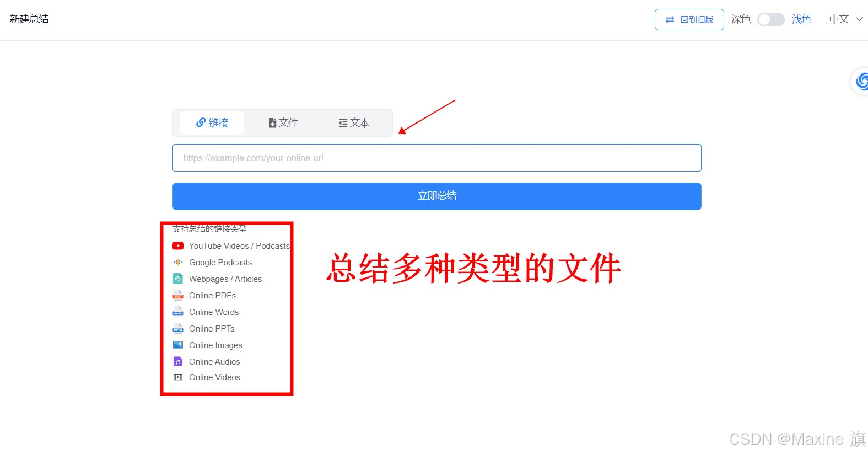Click the 'Google Podcasts' text
Viewport: 868px width, 454px height.
click(x=220, y=263)
